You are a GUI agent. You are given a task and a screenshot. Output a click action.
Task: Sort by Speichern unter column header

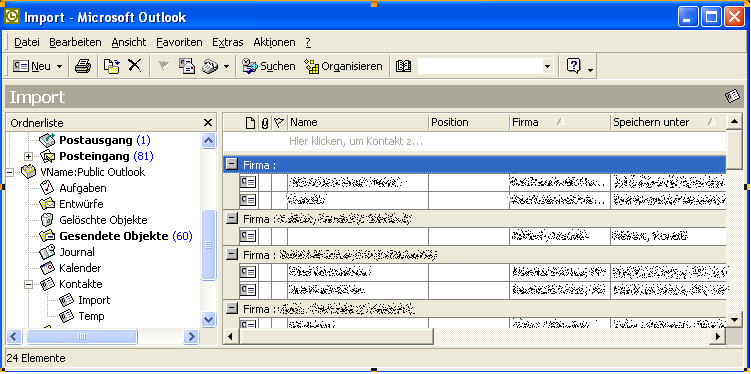tap(668, 123)
